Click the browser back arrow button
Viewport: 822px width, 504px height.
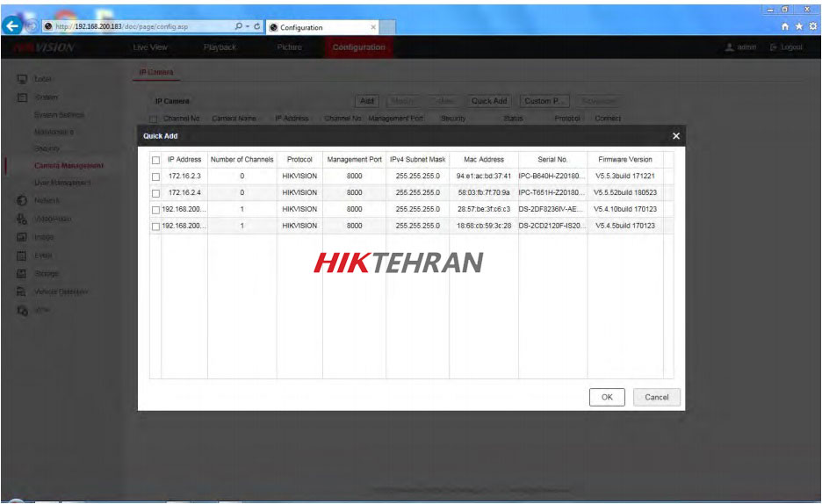(x=12, y=25)
